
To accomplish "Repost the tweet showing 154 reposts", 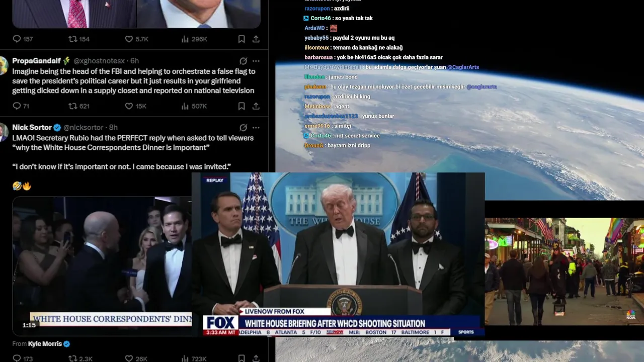I will 79,39.
